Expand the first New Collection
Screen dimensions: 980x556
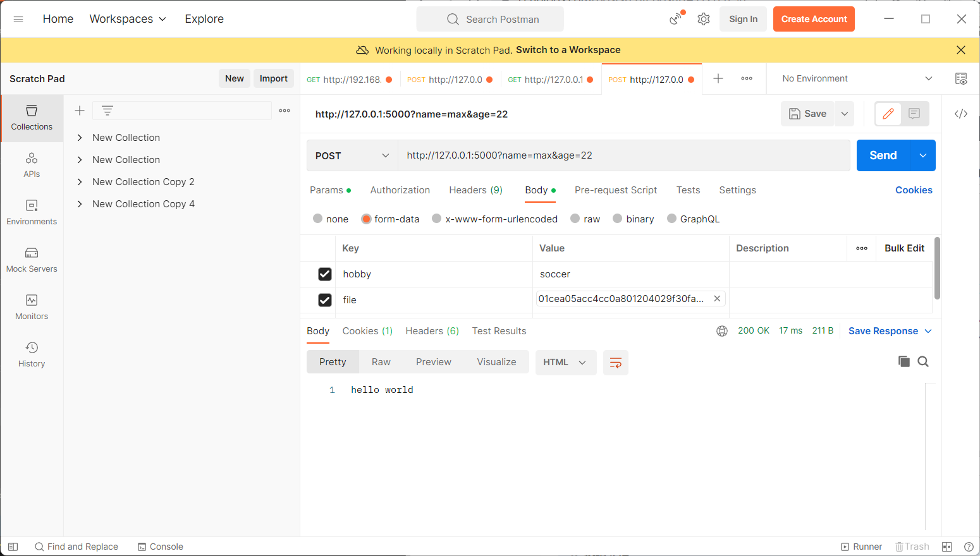[80, 138]
